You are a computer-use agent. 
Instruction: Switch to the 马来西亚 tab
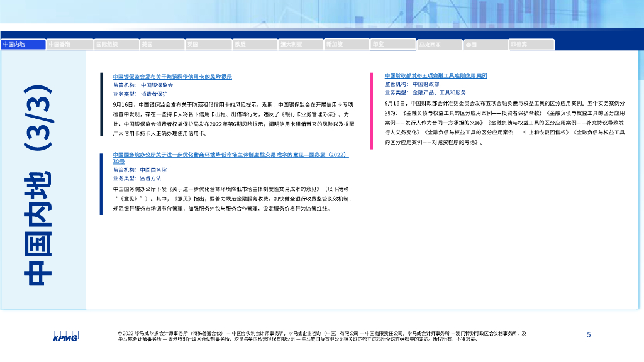click(440, 45)
